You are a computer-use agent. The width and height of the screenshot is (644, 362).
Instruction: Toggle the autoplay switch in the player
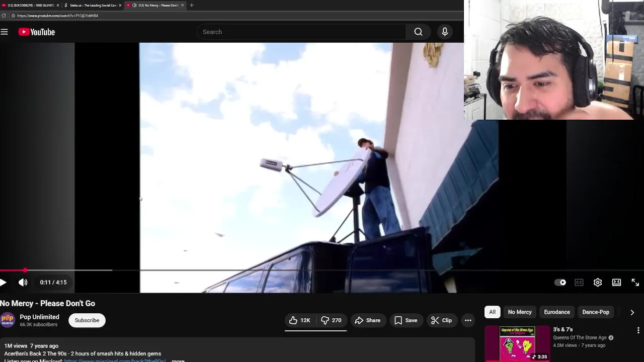(x=560, y=283)
